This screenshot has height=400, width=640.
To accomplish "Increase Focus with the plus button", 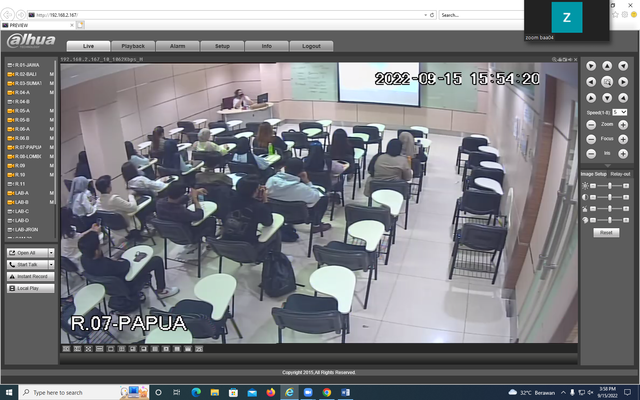I will pyautogui.click(x=623, y=139).
